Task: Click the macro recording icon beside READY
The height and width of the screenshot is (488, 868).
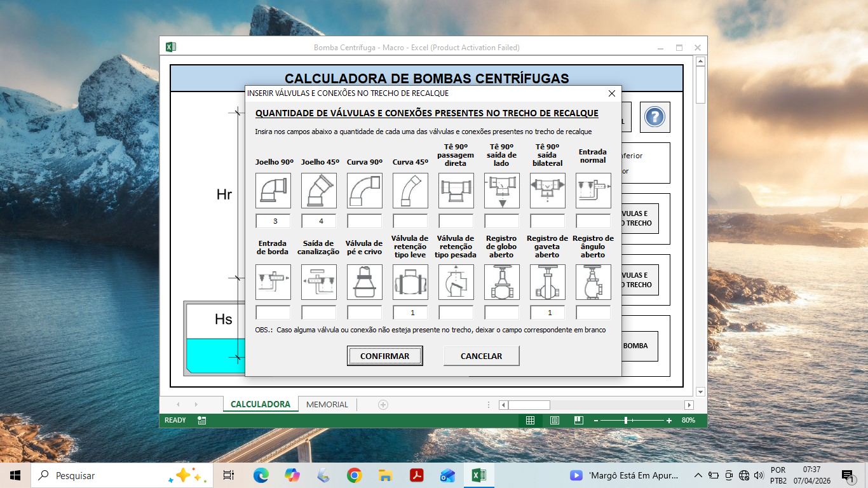Action: (x=201, y=420)
